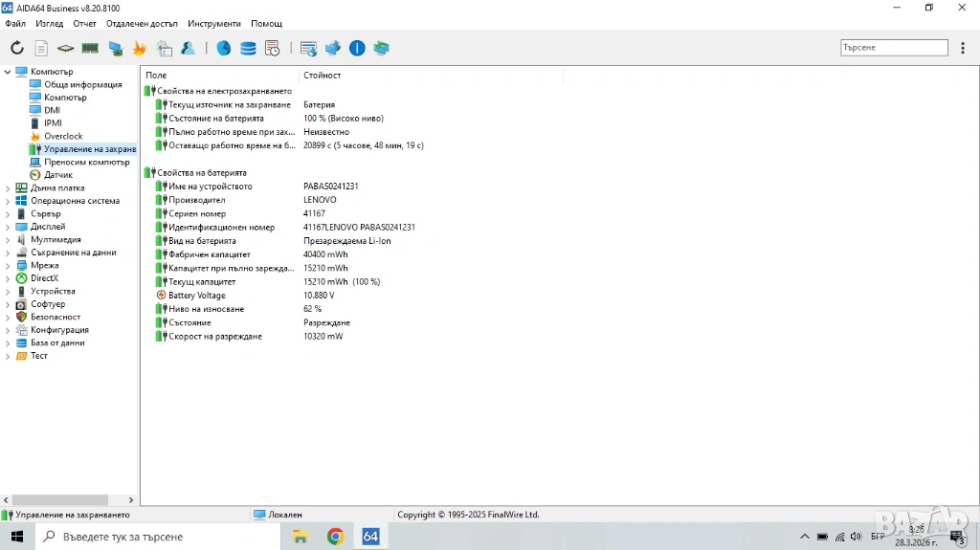This screenshot has height=550, width=980.
Task: Expand the Операционна система tree node
Action: coord(8,201)
